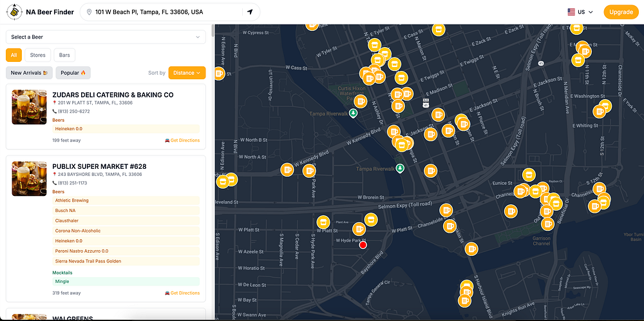Open Publix Super Market #628 title
The width and height of the screenshot is (644, 321).
[99, 166]
